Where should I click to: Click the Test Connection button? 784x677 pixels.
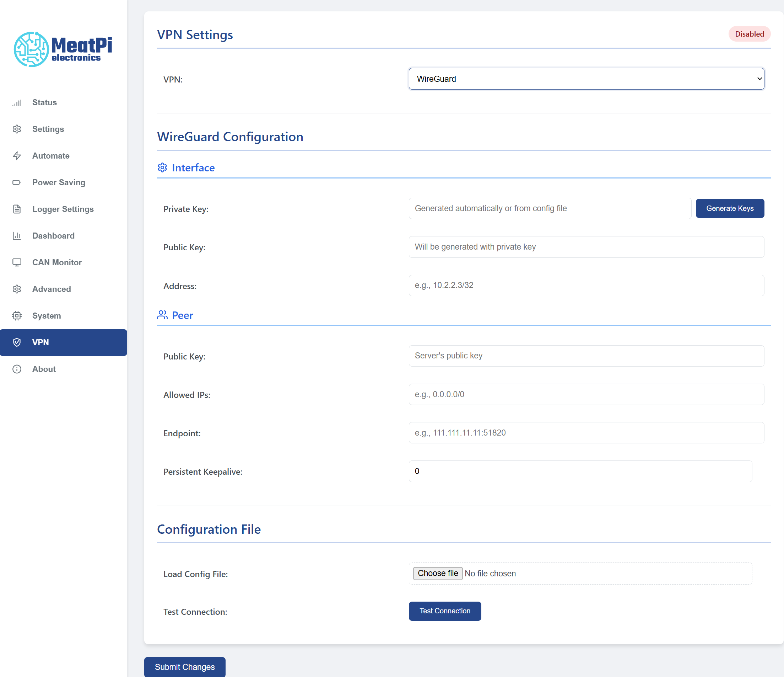pos(445,611)
